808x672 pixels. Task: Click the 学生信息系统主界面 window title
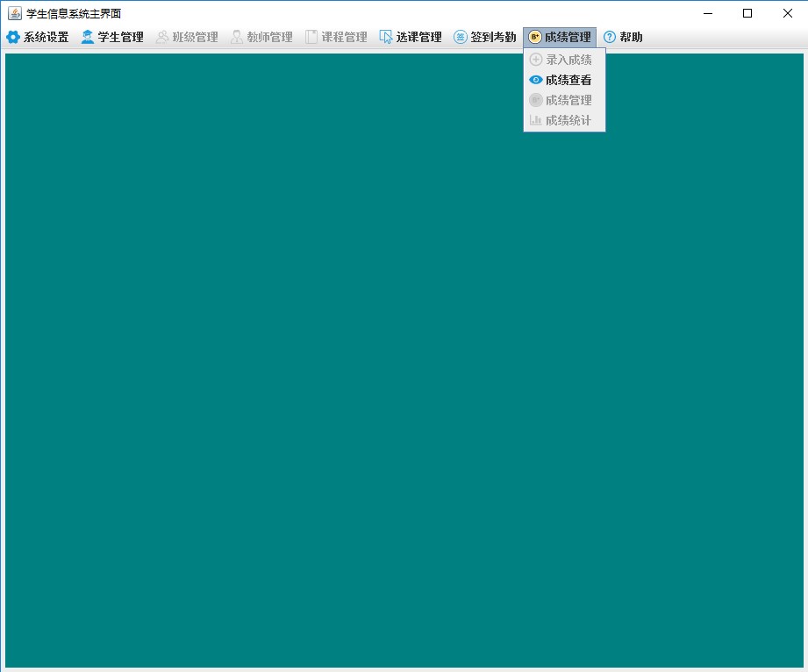coord(74,14)
